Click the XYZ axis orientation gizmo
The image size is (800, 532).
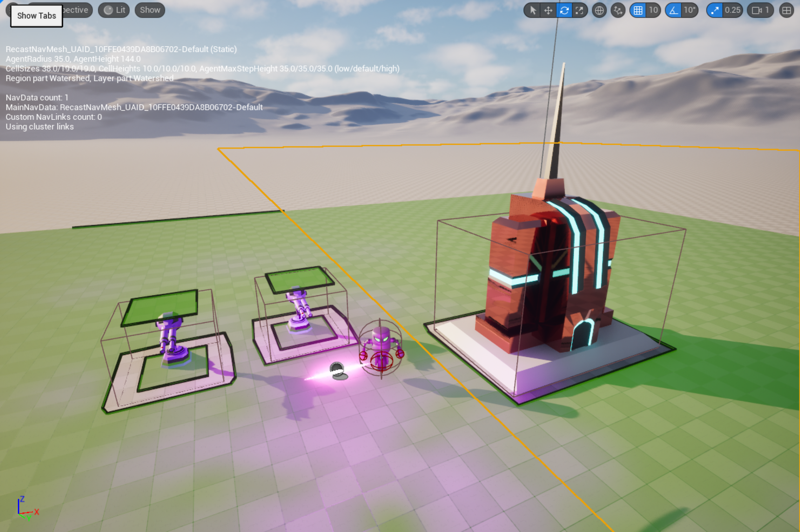click(27, 509)
